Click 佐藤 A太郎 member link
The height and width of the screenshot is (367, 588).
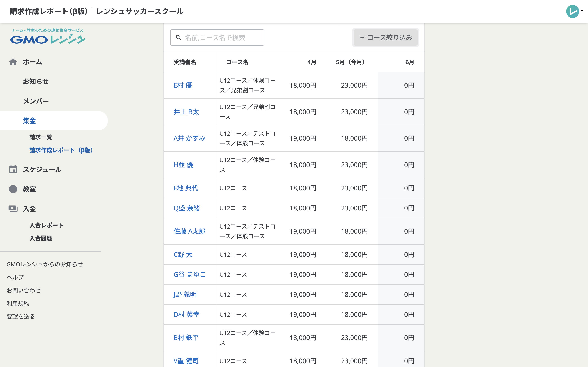pos(189,231)
